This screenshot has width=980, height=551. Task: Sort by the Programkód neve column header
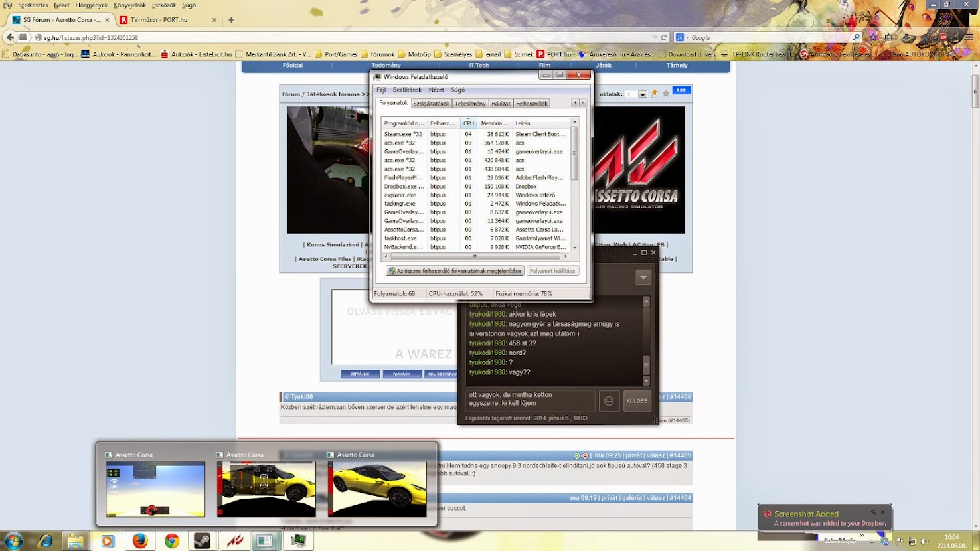click(404, 123)
